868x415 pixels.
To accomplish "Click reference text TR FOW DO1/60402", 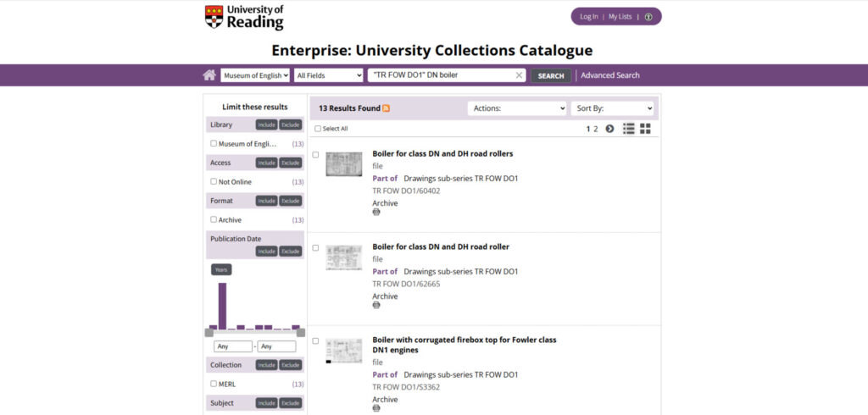I will point(406,191).
